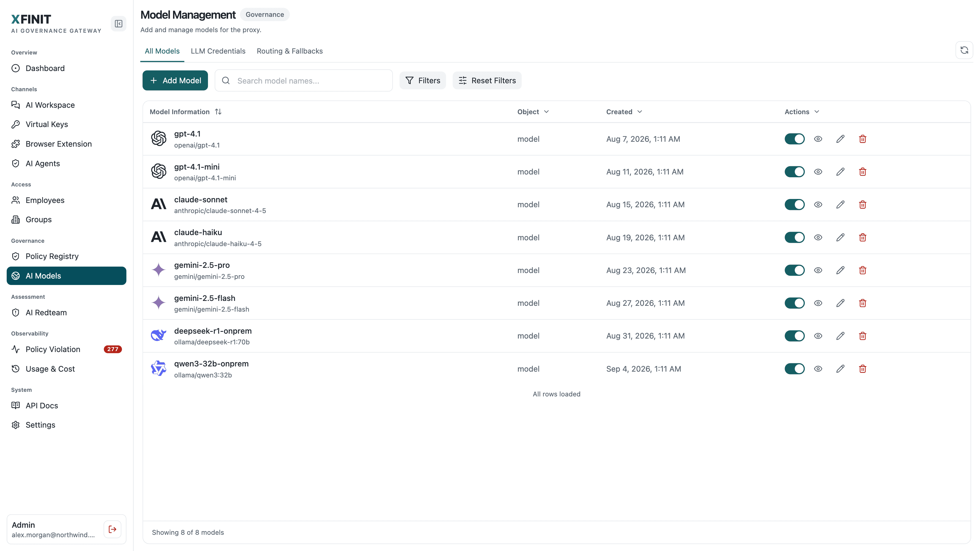Open the Routing & Fallbacks tab
The image size is (980, 551).
(x=289, y=51)
